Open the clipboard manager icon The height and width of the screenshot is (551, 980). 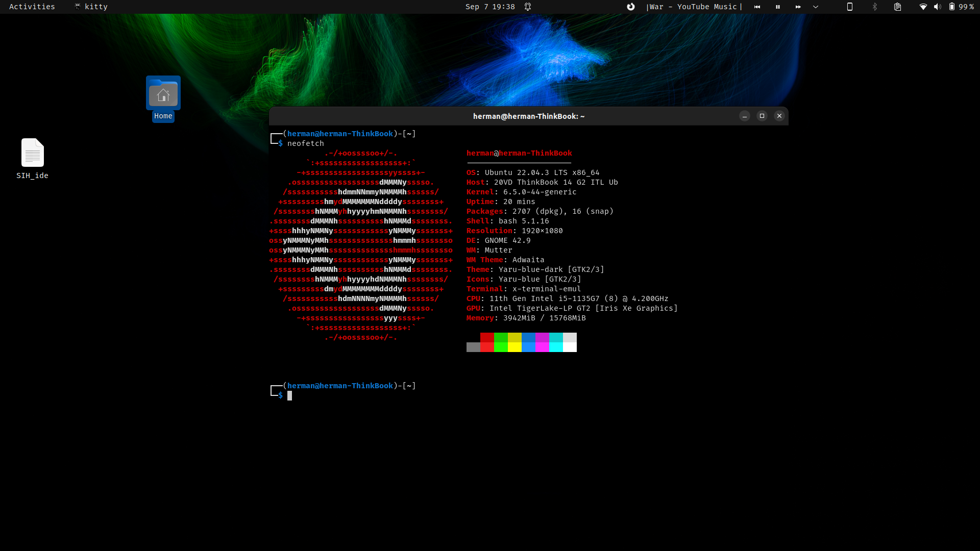click(898, 7)
